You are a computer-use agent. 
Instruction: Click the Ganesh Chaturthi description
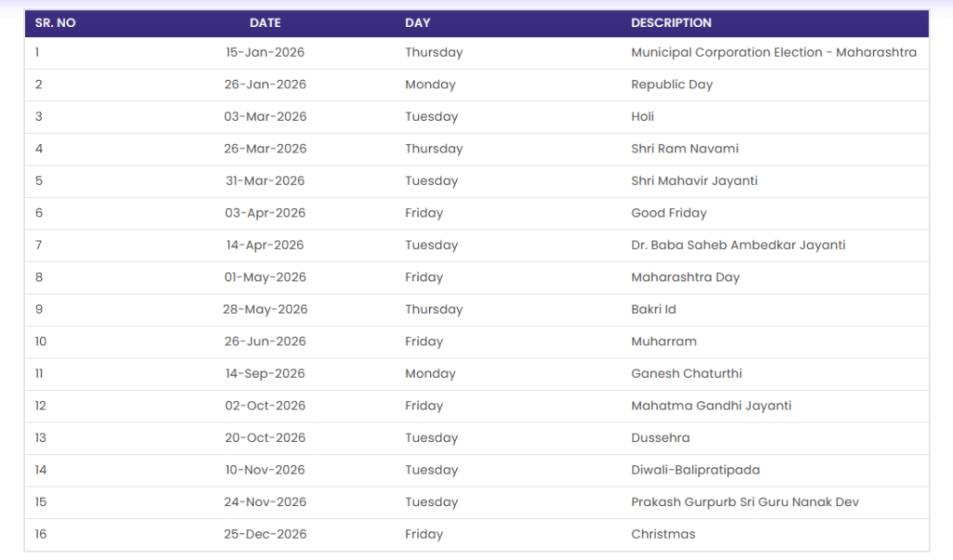click(687, 374)
